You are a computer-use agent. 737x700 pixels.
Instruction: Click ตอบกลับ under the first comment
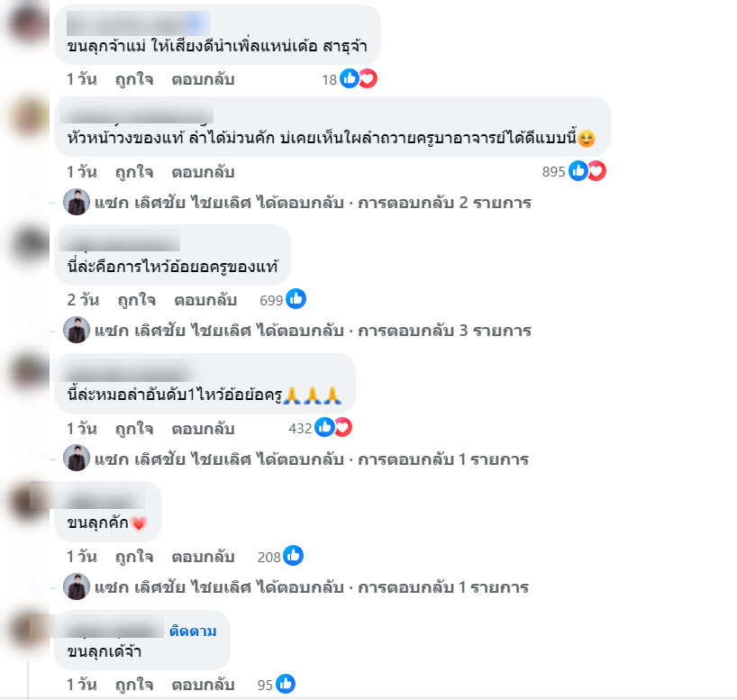[203, 79]
